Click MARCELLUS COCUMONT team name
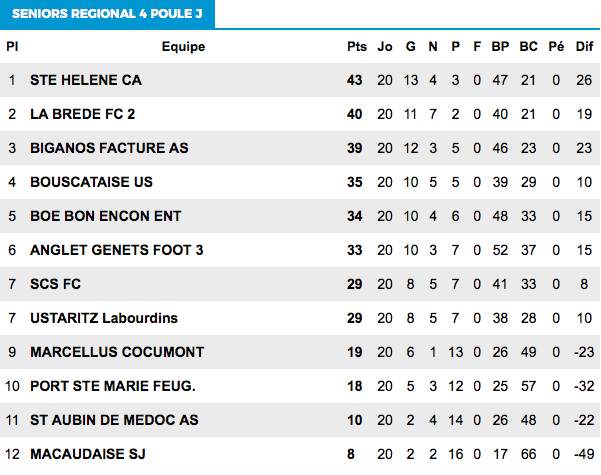 [x=117, y=352]
